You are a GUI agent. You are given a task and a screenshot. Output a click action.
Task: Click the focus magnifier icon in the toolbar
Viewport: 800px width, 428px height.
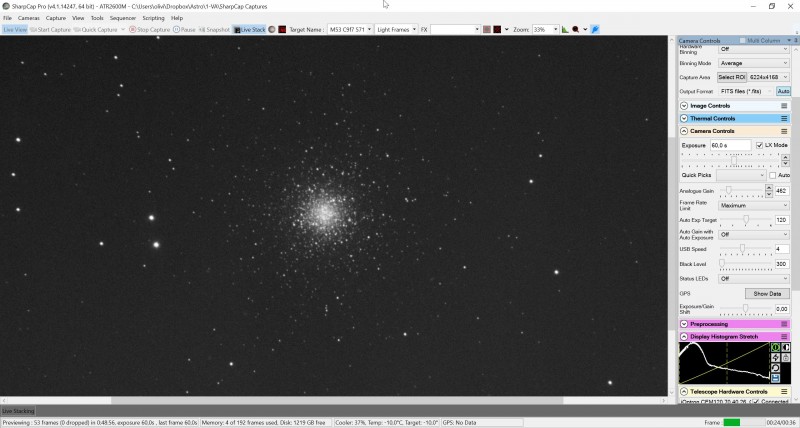pos(576,30)
